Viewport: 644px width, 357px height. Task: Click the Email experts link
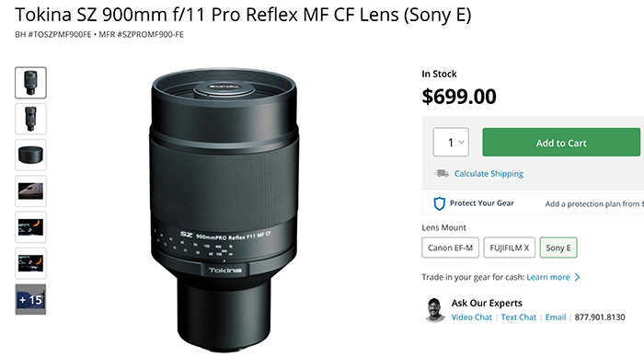[556, 317]
